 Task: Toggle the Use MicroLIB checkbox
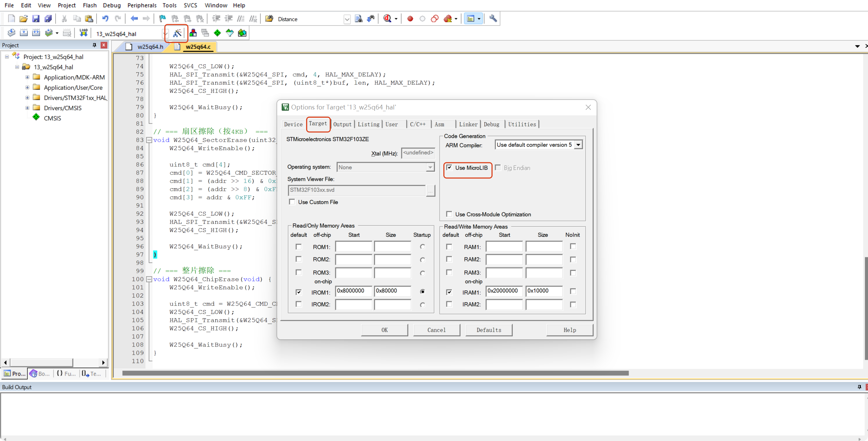pos(449,167)
